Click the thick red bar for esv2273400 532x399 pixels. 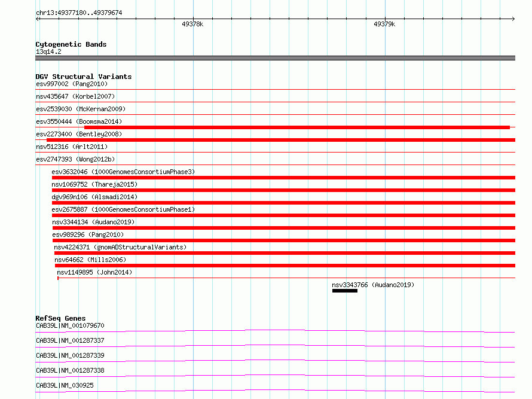pyautogui.click(x=281, y=140)
